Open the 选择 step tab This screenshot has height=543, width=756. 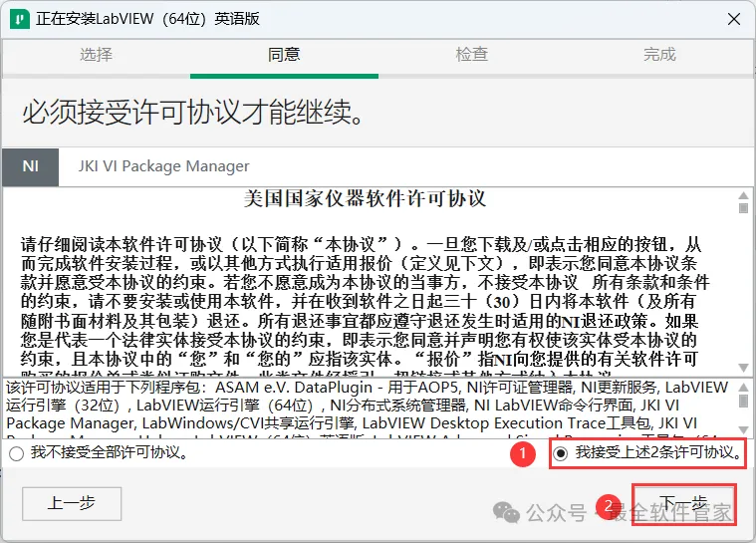coord(96,55)
